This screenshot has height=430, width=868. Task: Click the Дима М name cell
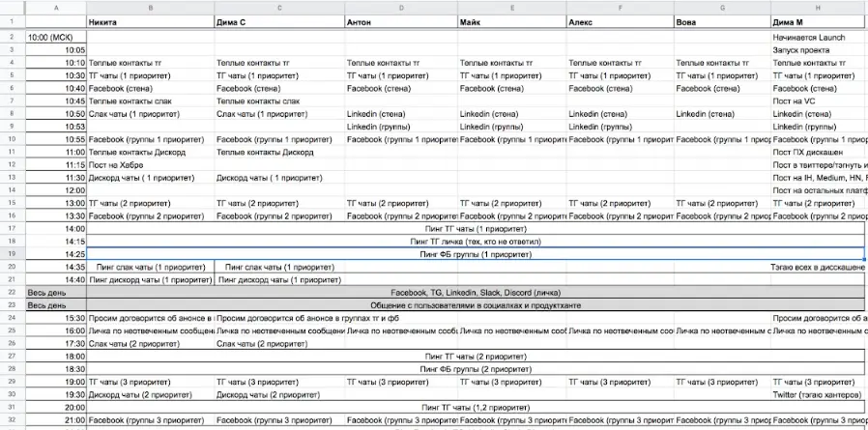click(x=820, y=22)
